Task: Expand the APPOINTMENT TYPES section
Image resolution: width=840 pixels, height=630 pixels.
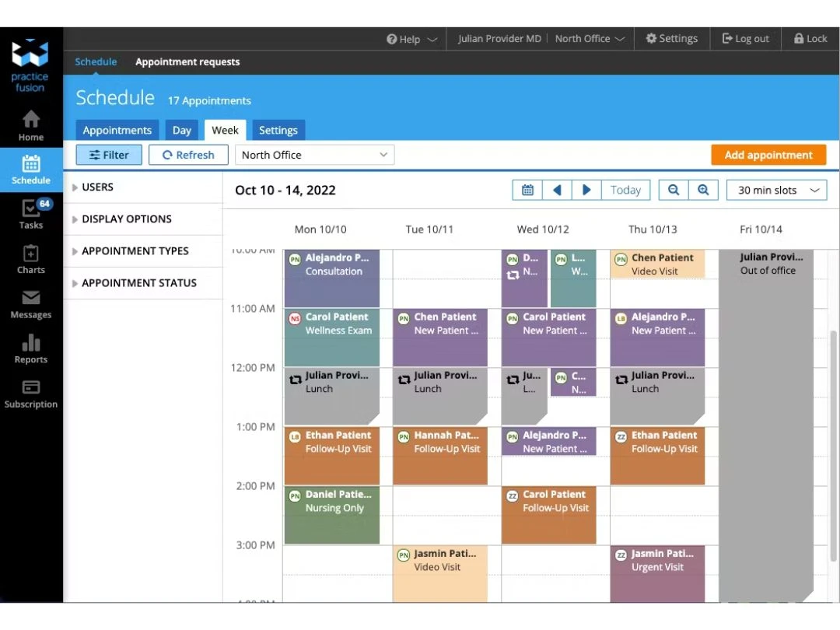Action: [x=142, y=251]
